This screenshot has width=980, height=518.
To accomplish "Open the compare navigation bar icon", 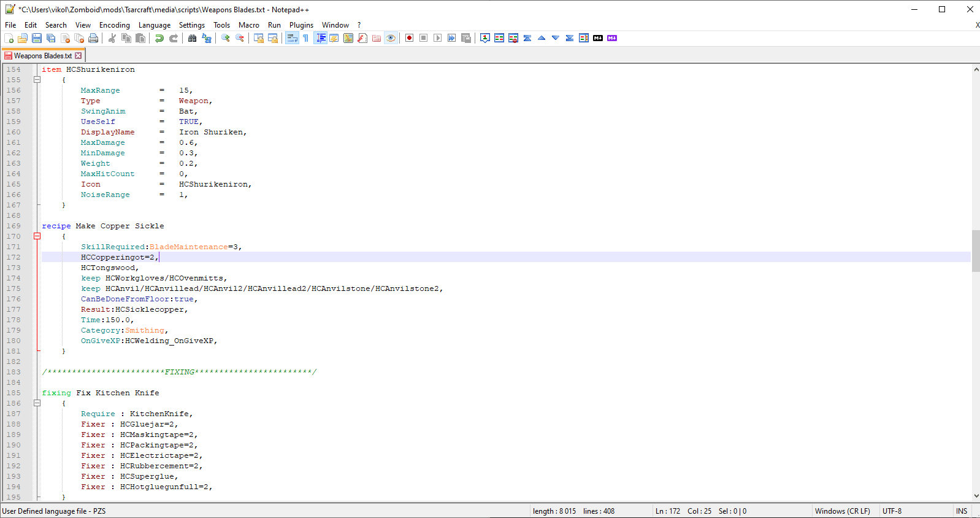I will click(584, 38).
